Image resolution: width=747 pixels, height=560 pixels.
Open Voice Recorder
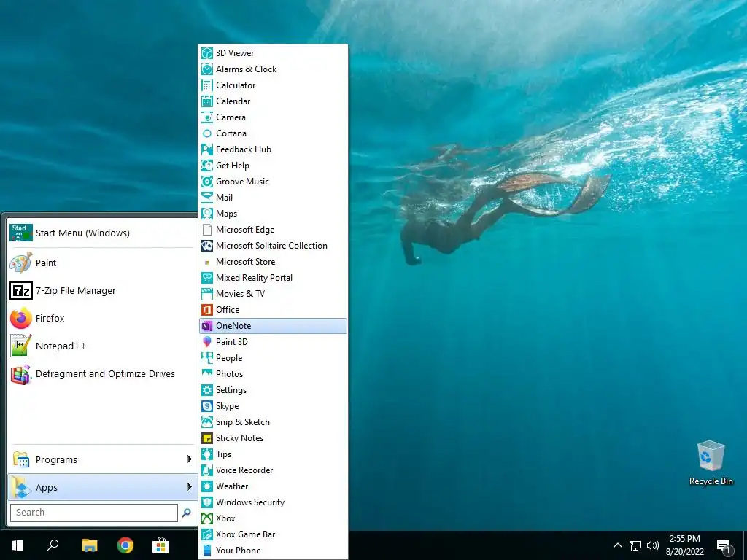point(273,470)
